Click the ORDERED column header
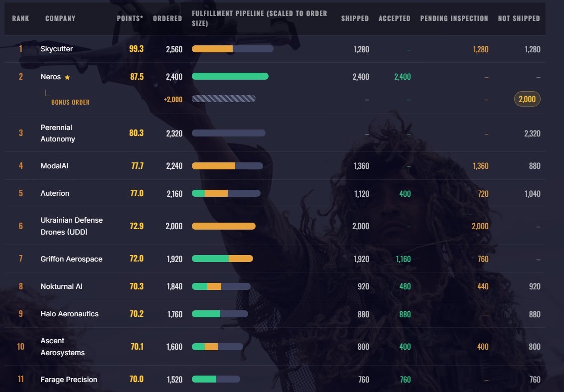Screen dimensions: 564x392 pos(167,18)
